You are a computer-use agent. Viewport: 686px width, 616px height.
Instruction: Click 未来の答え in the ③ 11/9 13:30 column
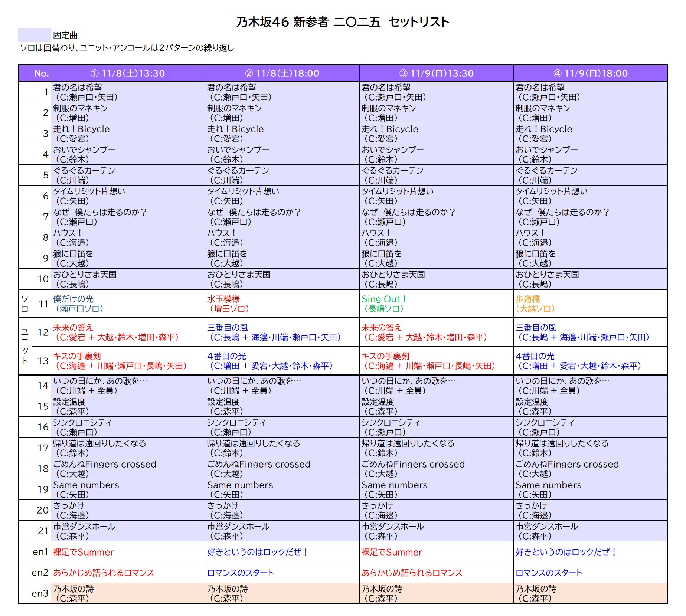(x=437, y=332)
